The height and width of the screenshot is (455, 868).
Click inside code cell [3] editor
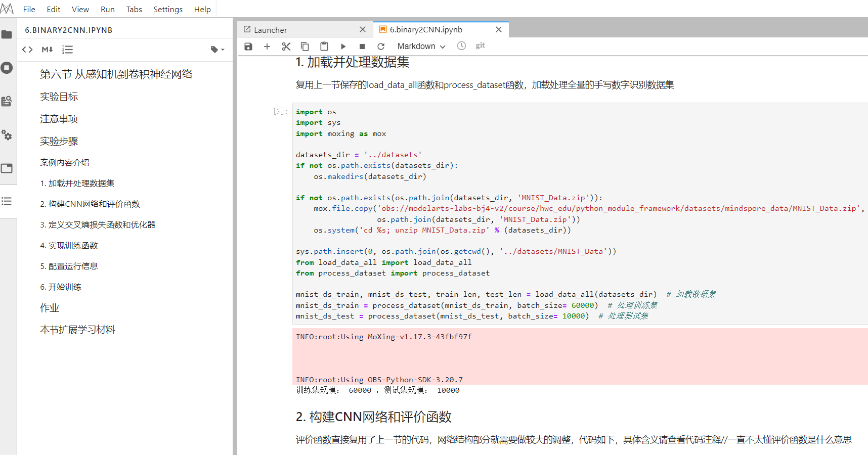pos(580,214)
